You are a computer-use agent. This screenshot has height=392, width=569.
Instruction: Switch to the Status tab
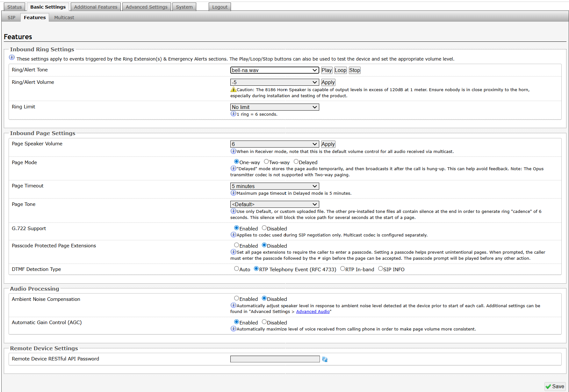pyautogui.click(x=14, y=7)
